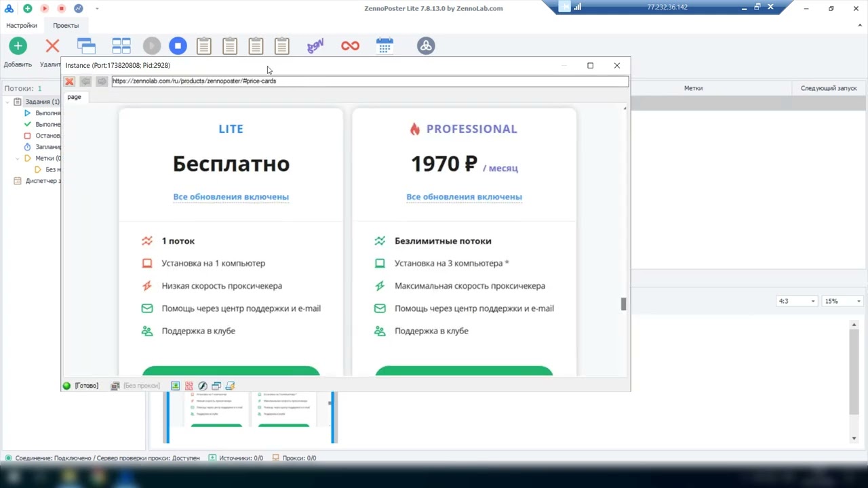Click the small red stop icon in title bar
868x488 pixels.
click(61, 8)
